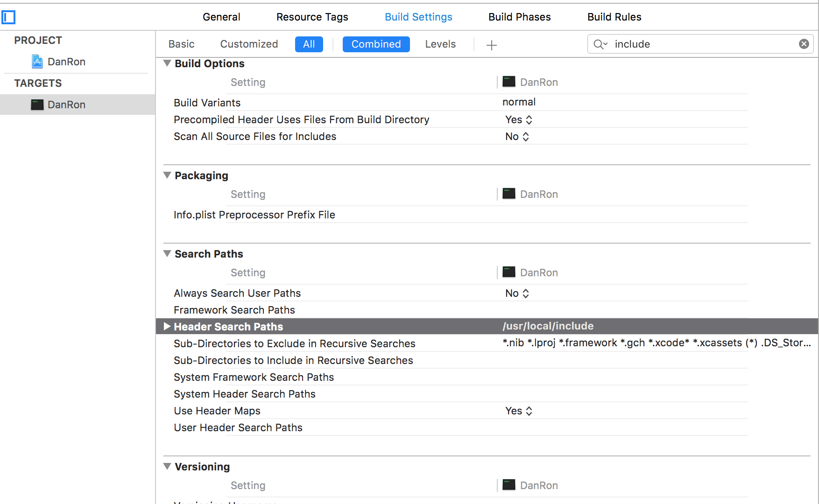Click the PROJECT sidebar heading

point(38,40)
